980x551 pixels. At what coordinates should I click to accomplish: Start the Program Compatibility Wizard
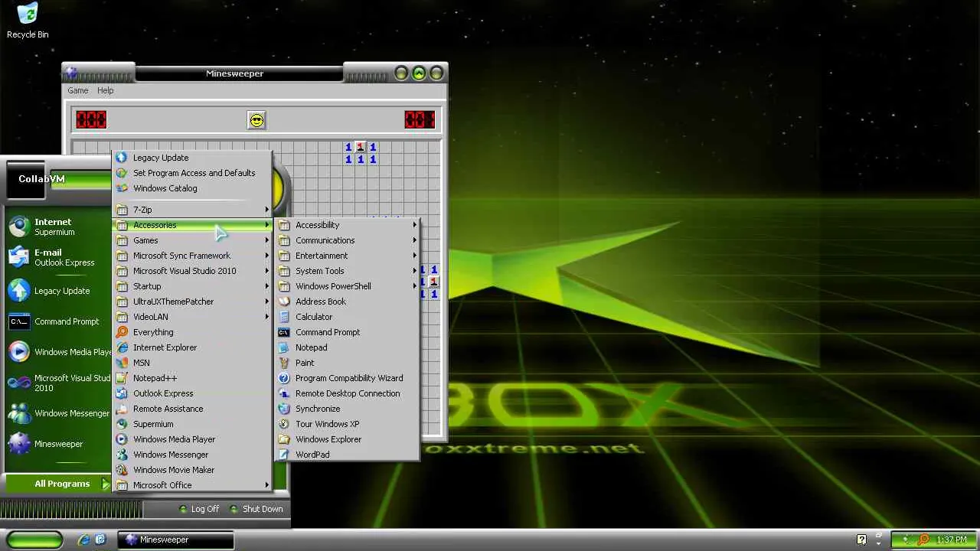[348, 378]
